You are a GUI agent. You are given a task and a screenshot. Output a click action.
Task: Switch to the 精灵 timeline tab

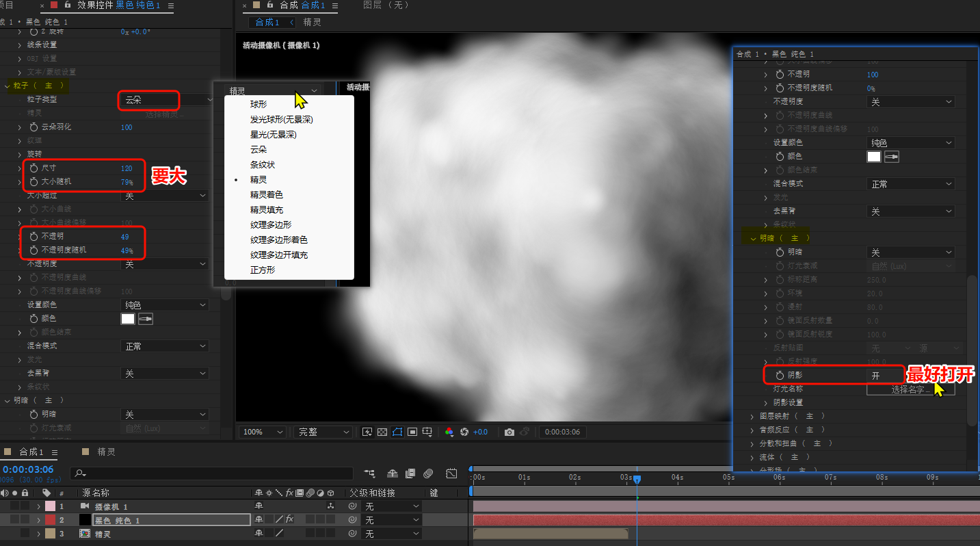[107, 452]
